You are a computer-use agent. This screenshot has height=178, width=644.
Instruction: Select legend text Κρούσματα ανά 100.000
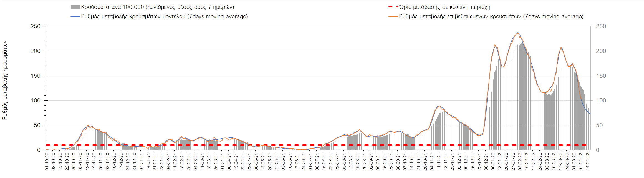pyautogui.click(x=157, y=7)
